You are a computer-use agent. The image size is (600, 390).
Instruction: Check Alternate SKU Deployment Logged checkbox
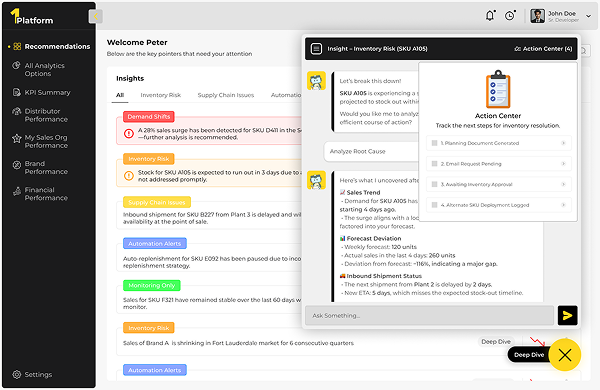tap(434, 205)
